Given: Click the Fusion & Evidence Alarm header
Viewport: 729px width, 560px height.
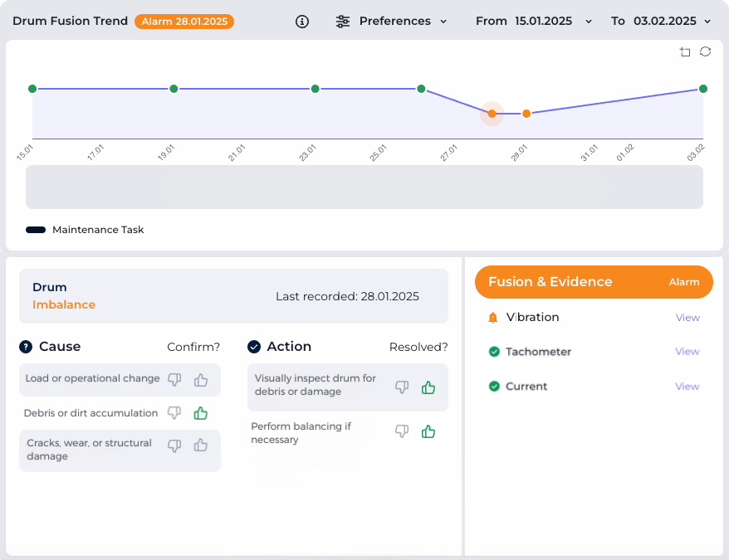Looking at the screenshot, I should (594, 282).
